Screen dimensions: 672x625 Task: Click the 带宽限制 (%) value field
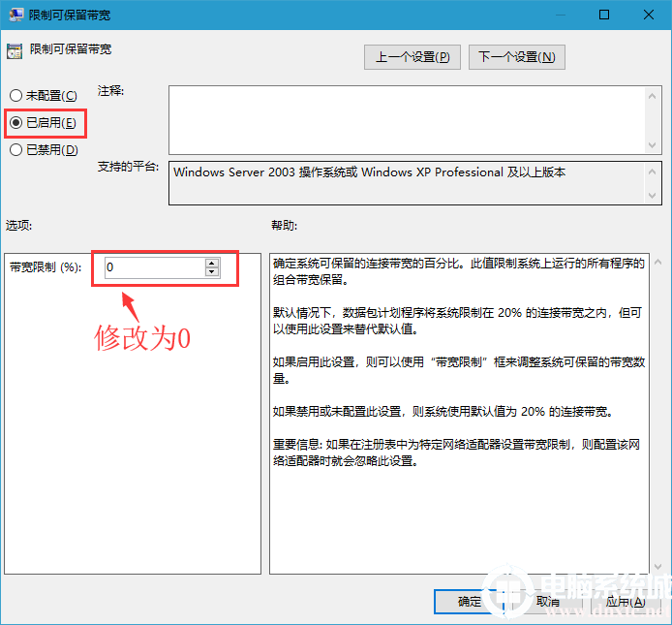point(155,267)
